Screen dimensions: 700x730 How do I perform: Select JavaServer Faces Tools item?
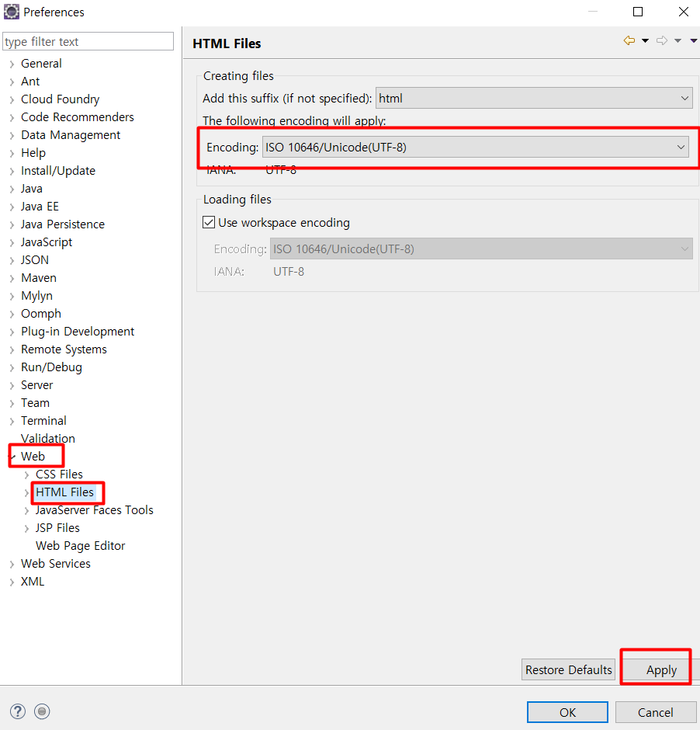coord(95,510)
